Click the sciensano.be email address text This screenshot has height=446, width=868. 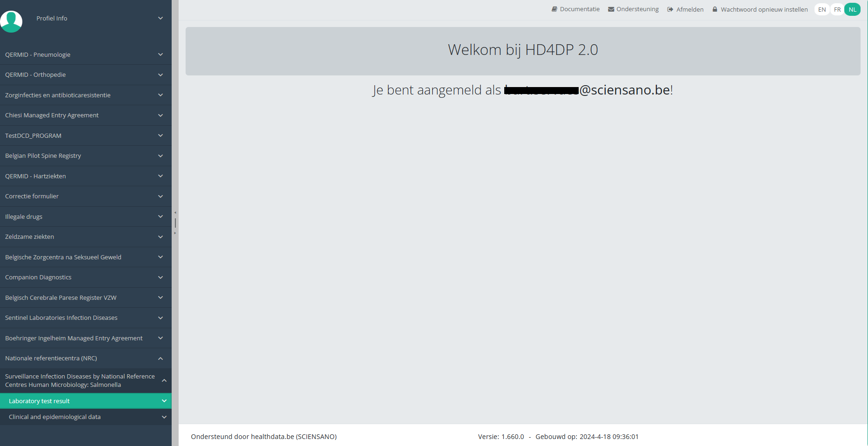[588, 90]
